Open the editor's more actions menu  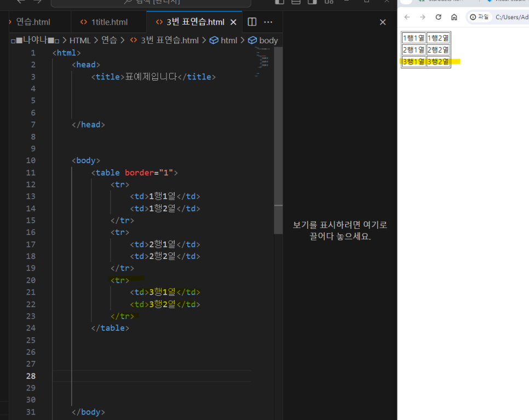pos(268,22)
